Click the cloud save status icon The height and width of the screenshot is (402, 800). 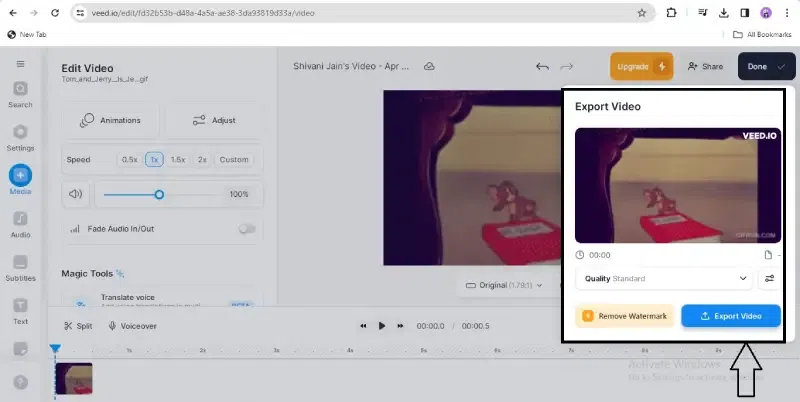(430, 66)
